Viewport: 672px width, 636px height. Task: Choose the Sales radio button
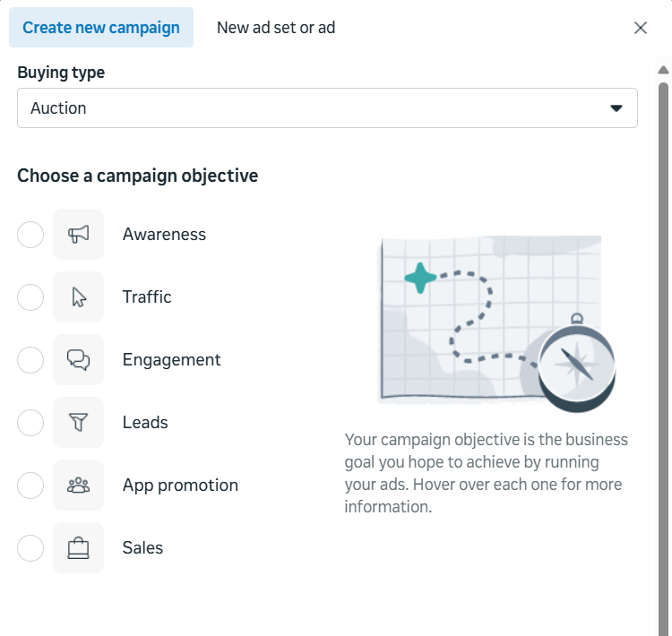pos(30,548)
